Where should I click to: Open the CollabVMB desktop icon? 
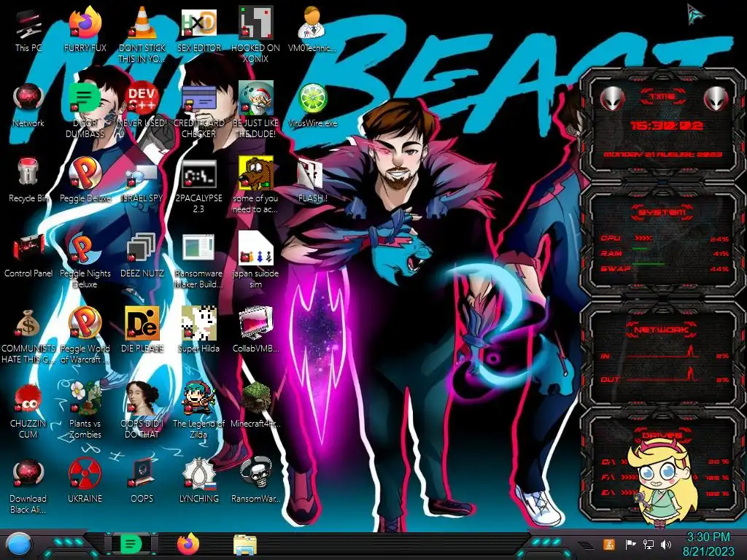pos(256,331)
